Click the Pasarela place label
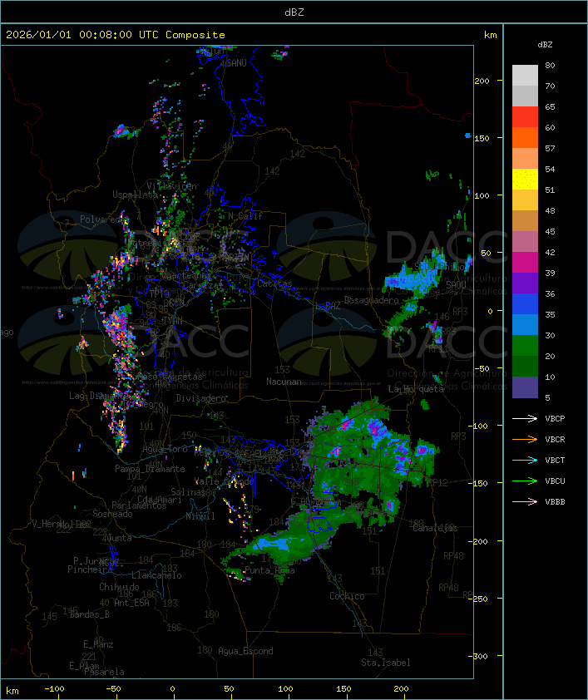 pos(104,672)
